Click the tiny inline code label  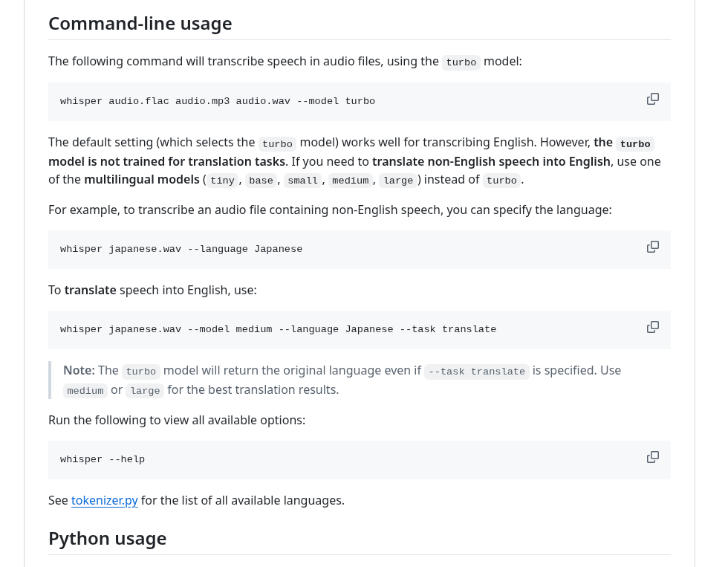[222, 180]
